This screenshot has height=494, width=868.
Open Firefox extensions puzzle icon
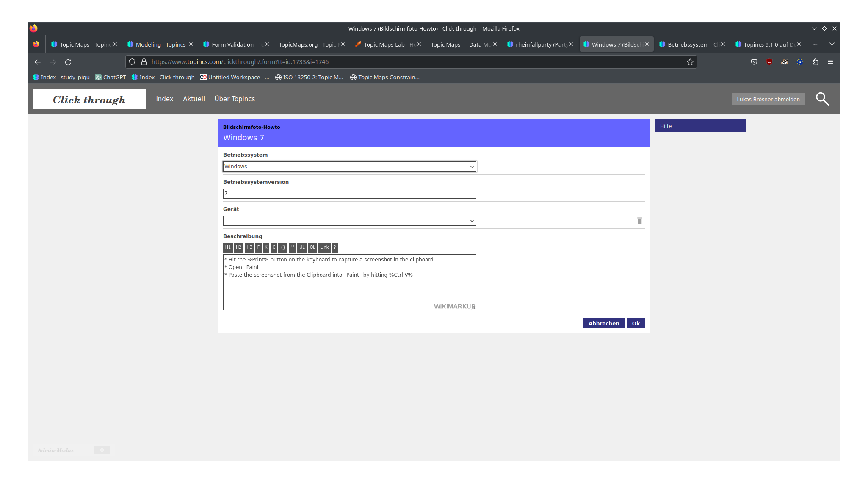(x=815, y=62)
